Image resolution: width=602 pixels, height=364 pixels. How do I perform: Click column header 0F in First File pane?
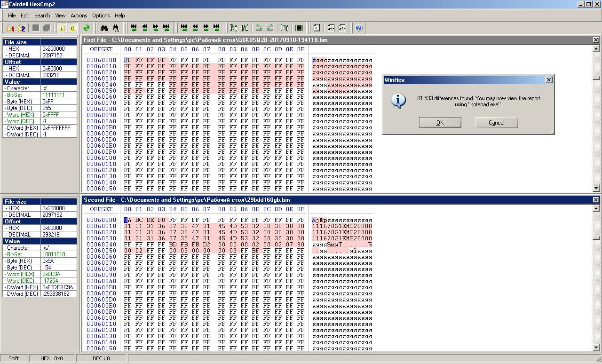(x=301, y=49)
